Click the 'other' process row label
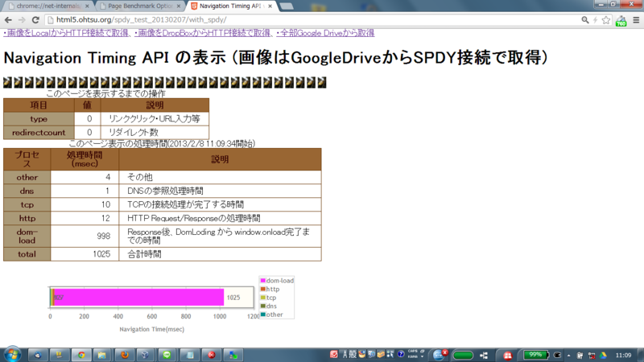 coord(27,177)
